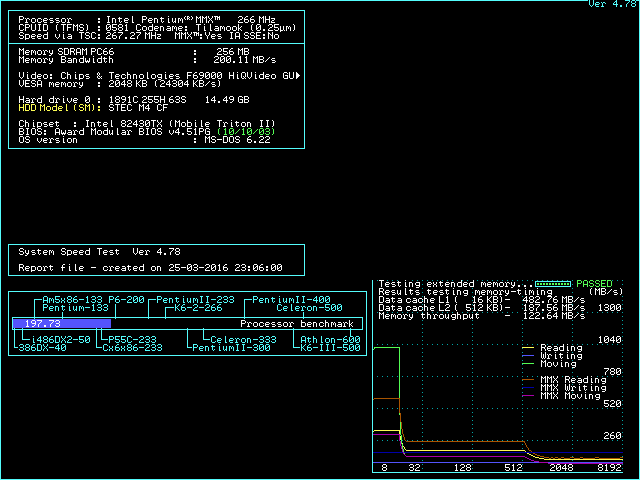This screenshot has height=480, width=640.
Task: Click the 780 y-axis value
Action: (612, 372)
